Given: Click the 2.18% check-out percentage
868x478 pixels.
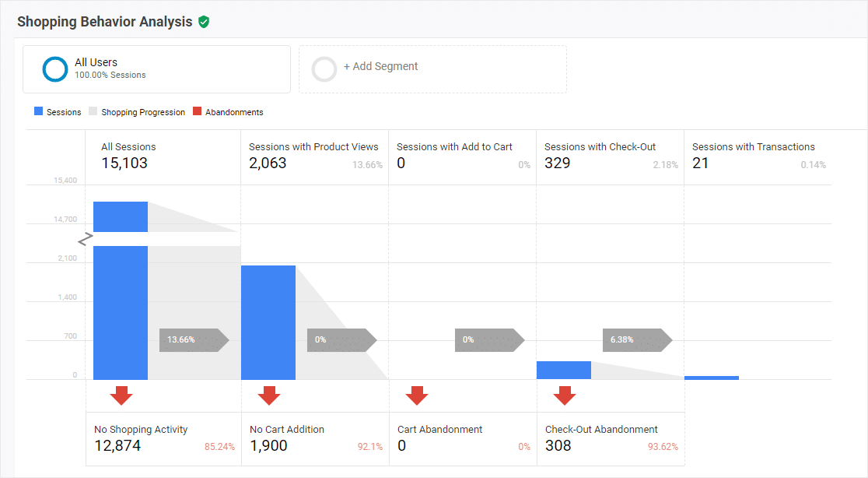Looking at the screenshot, I should tap(666, 164).
